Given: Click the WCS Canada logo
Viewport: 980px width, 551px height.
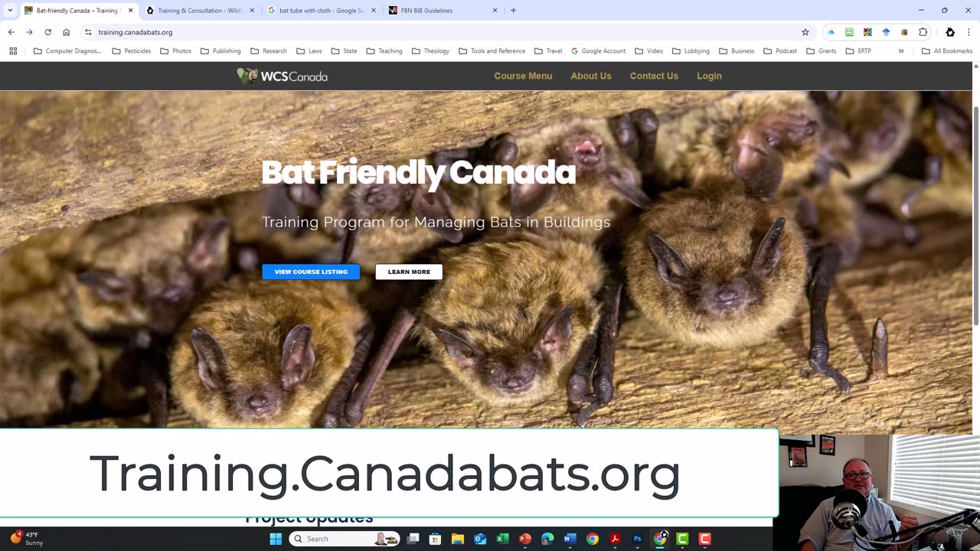Looking at the screenshot, I should pyautogui.click(x=282, y=76).
